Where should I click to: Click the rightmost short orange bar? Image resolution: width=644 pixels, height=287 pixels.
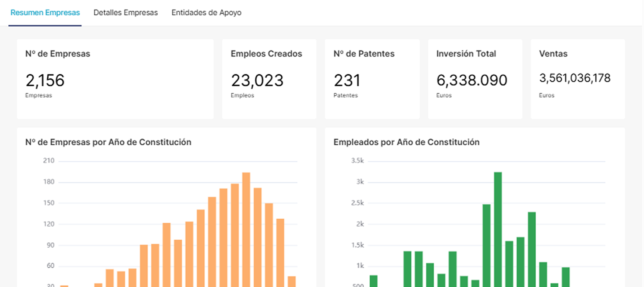point(291,281)
